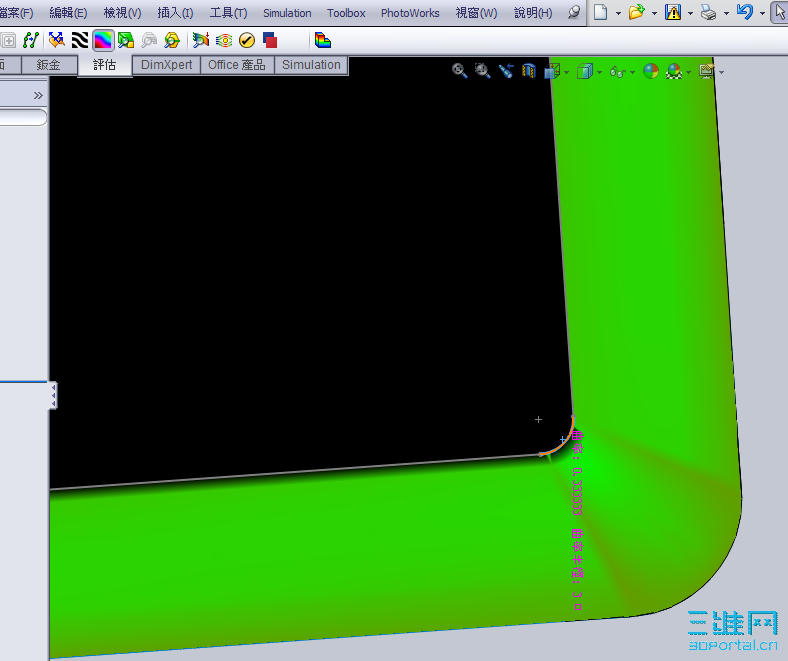The image size is (788, 661).
Task: Open the Geometry Analysis yellow hexagon icon
Action: point(172,40)
